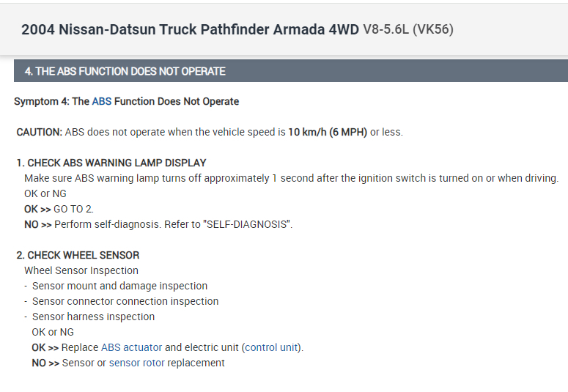This screenshot has width=568, height=392.
Task: Click the Sensor mount and damage inspection item
Action: point(119,286)
